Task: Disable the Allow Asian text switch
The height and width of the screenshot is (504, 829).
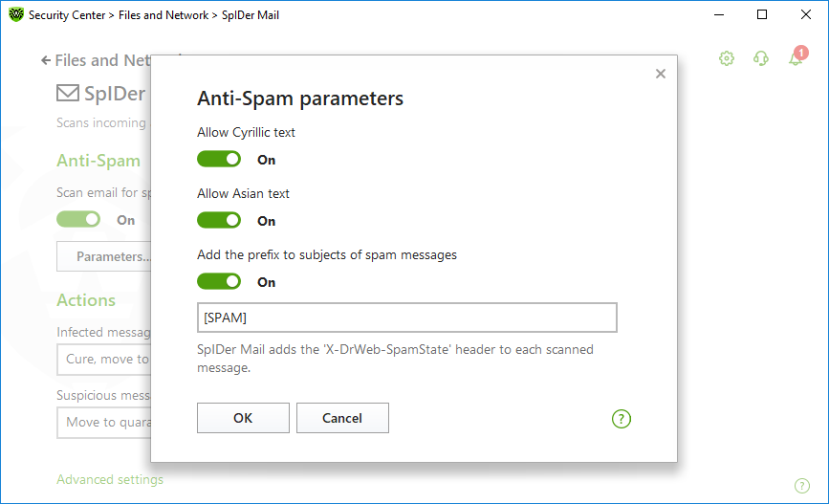Action: point(219,221)
